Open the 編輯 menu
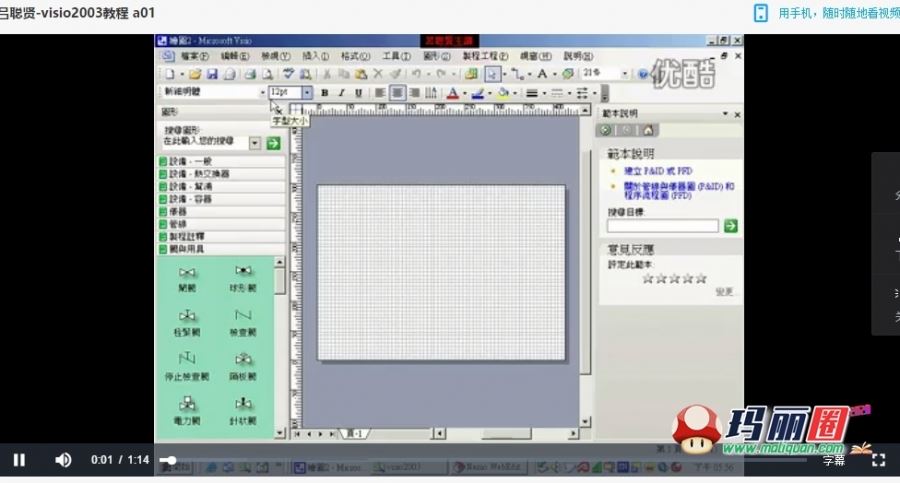Image resolution: width=900 pixels, height=483 pixels. (x=235, y=56)
